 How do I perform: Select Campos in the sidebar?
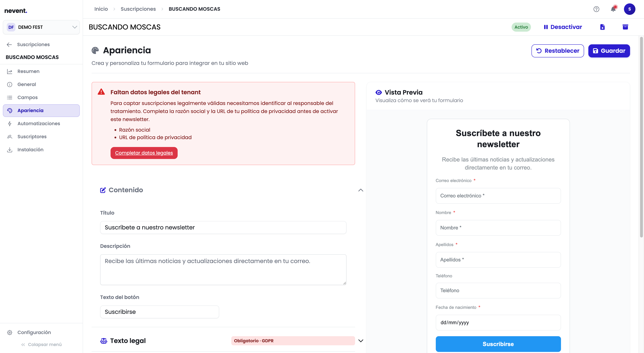tap(41, 97)
